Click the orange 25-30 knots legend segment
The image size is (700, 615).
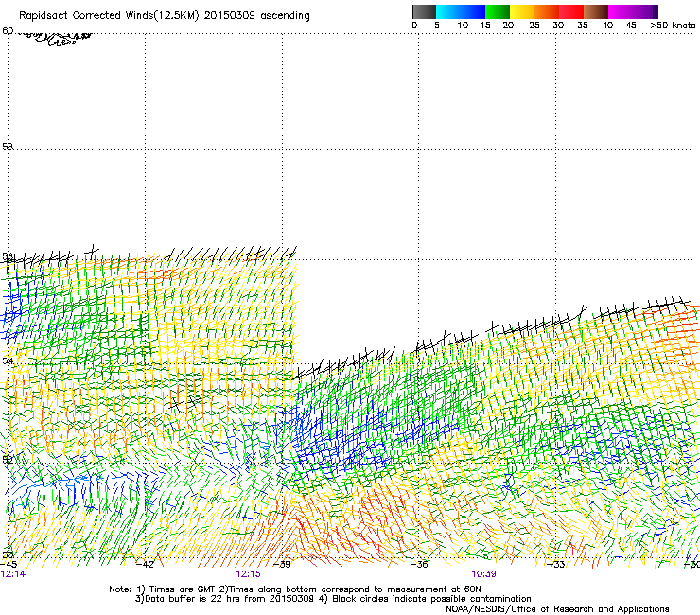pyautogui.click(x=547, y=11)
